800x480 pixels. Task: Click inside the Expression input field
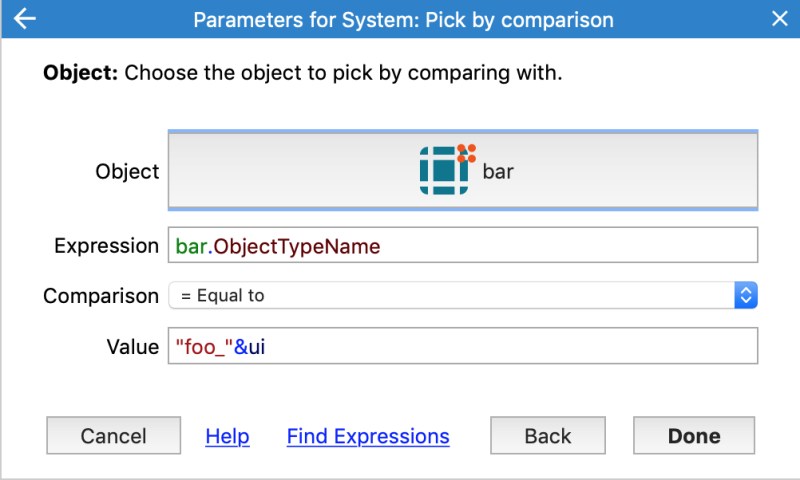(463, 245)
